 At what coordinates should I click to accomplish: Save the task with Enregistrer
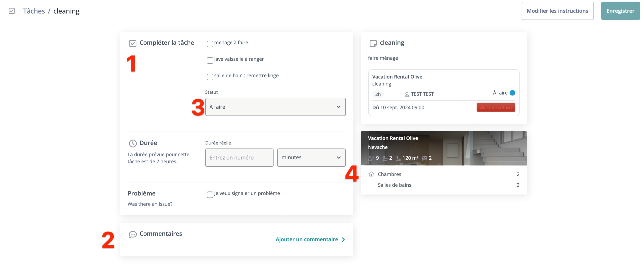click(620, 11)
